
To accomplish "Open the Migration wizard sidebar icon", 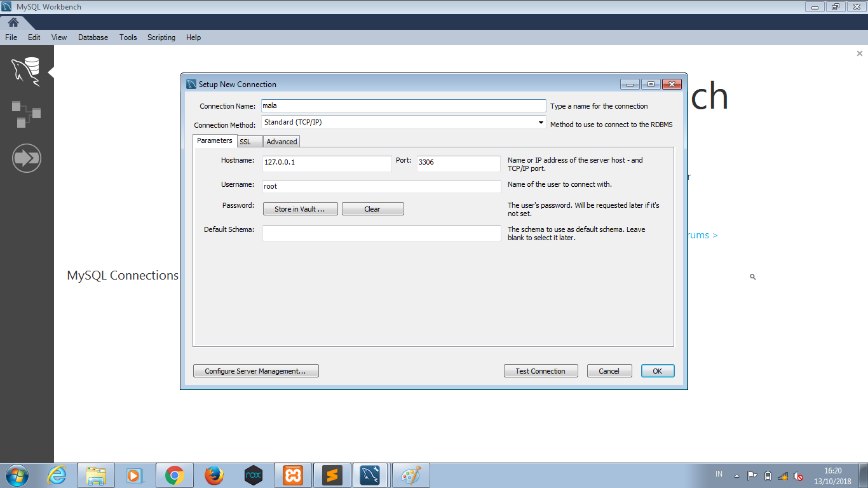I will (27, 158).
